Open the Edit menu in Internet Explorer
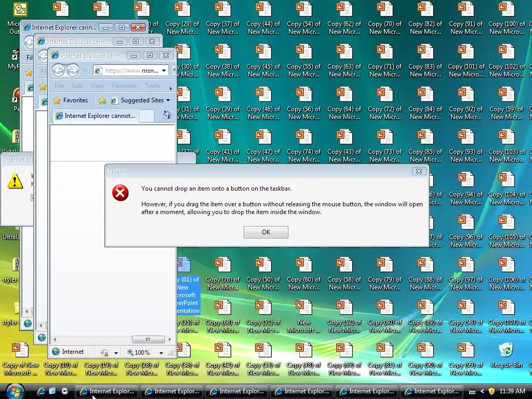 point(77,86)
